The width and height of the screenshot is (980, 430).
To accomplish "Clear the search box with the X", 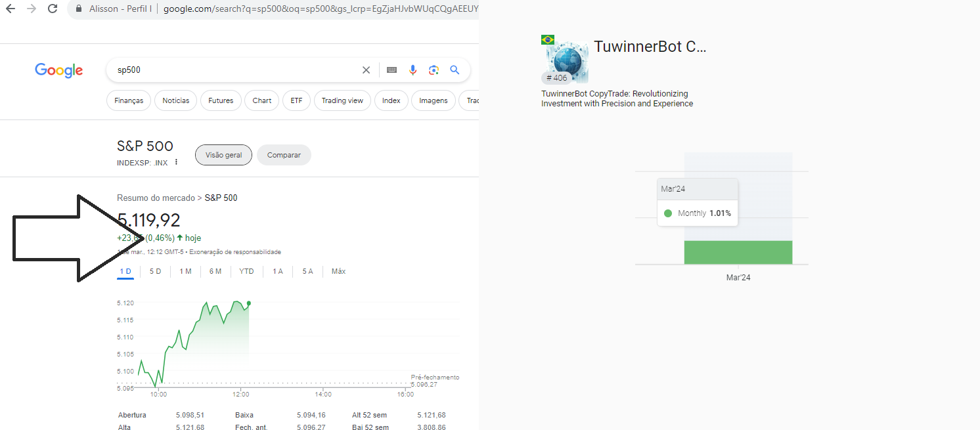I will pyautogui.click(x=366, y=70).
